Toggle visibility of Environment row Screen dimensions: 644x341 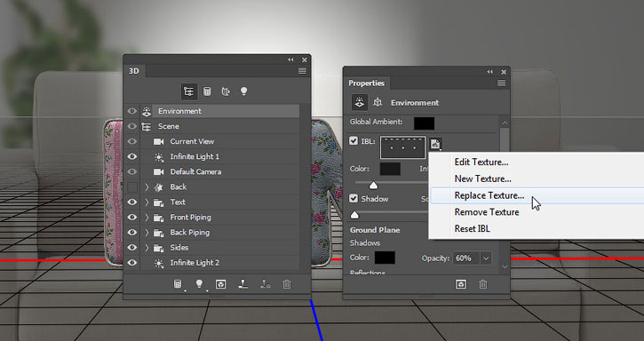tap(131, 111)
